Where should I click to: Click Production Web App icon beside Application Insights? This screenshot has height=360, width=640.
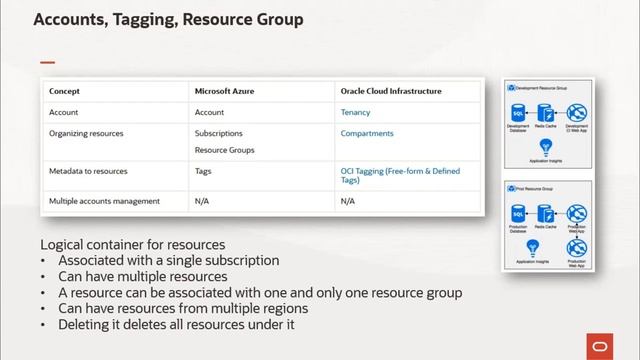577,248
